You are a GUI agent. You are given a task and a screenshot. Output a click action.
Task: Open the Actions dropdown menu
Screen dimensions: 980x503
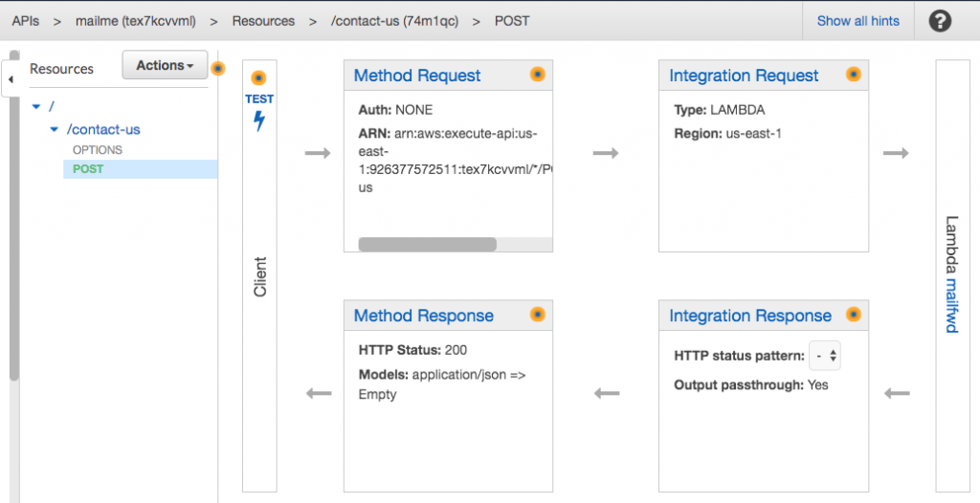click(165, 66)
